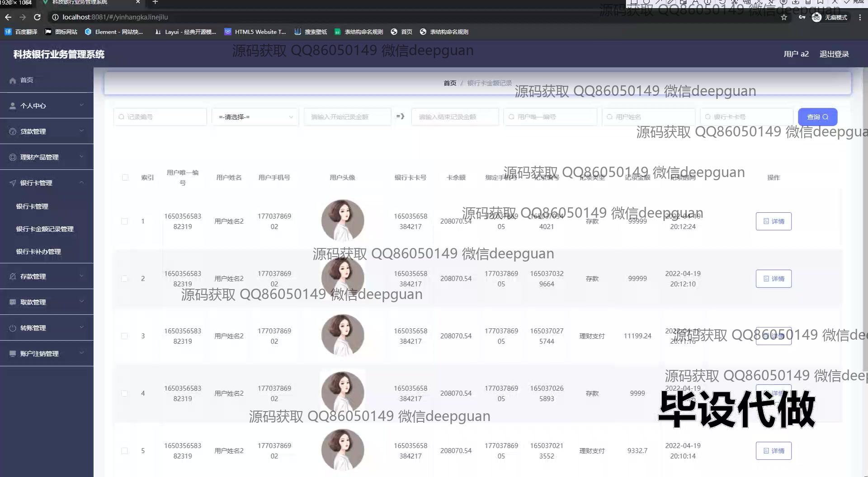Click the 理财产品管理 globe icon

[12, 157]
